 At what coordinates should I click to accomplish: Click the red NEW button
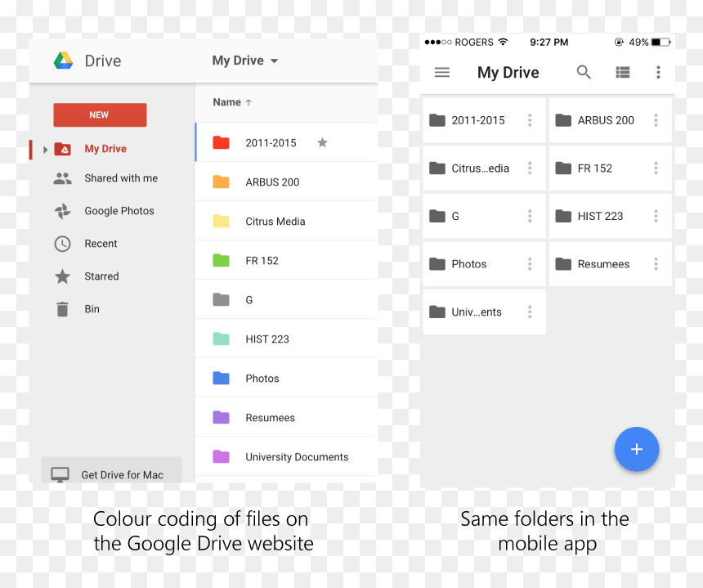[x=100, y=114]
